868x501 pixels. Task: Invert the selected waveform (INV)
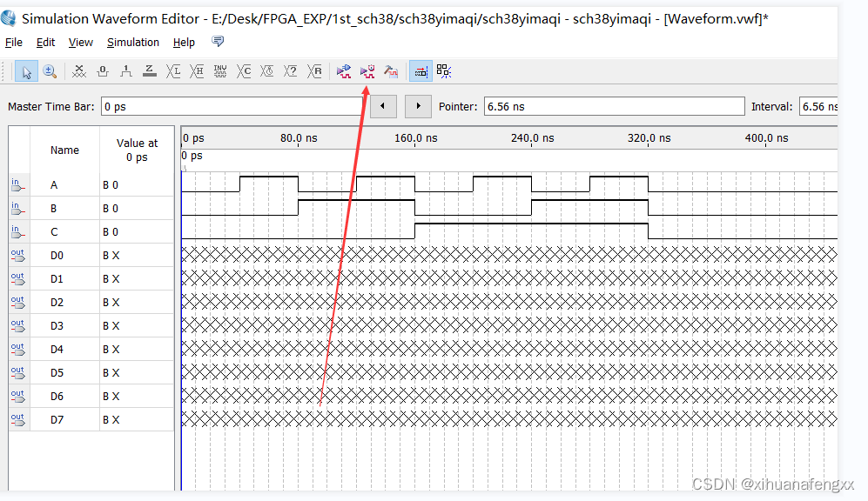[220, 71]
